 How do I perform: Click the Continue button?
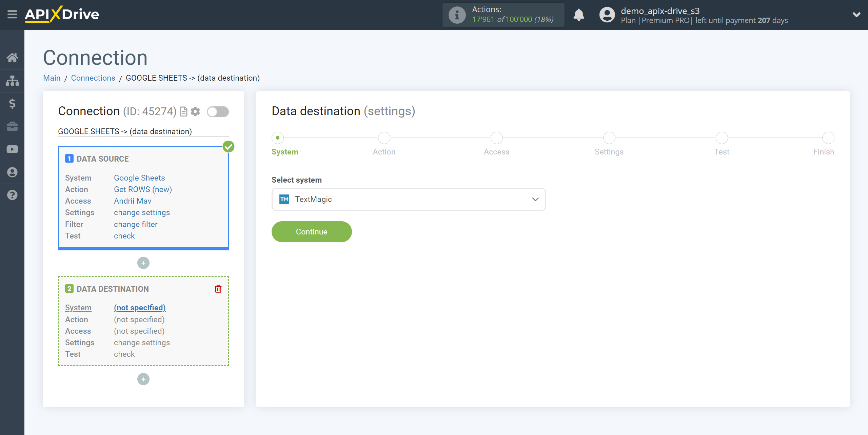[311, 231]
